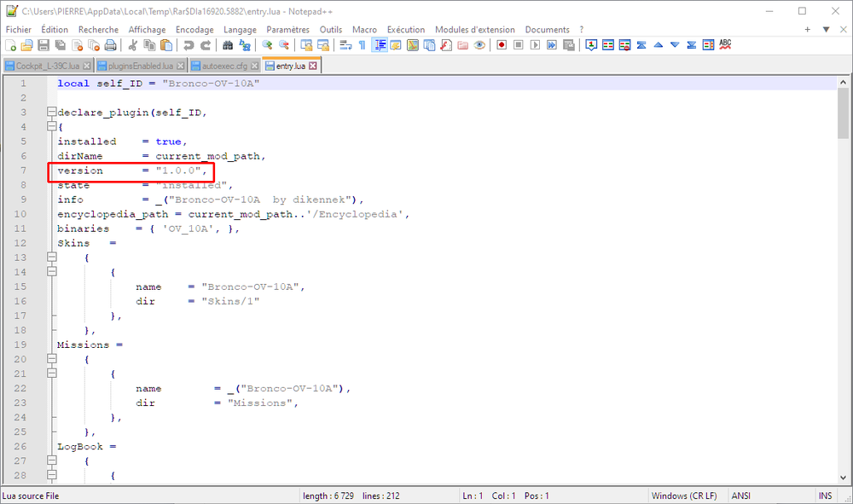Image resolution: width=853 pixels, height=504 pixels.
Task: Close the entry.lua tab
Action: [x=313, y=66]
